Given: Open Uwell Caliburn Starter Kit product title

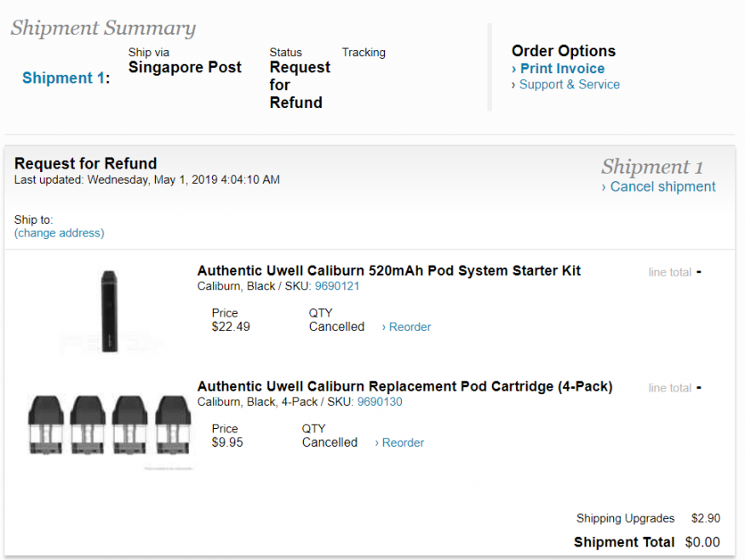Looking at the screenshot, I should tap(388, 271).
